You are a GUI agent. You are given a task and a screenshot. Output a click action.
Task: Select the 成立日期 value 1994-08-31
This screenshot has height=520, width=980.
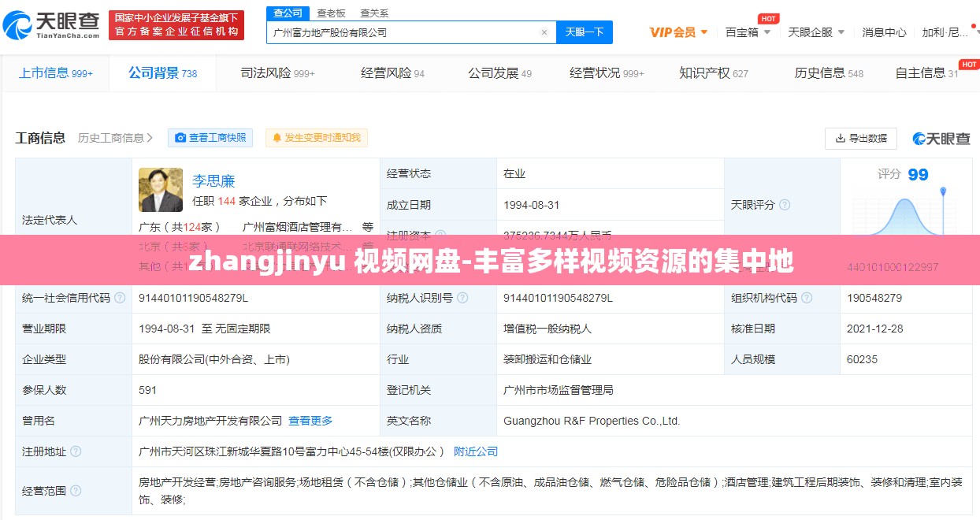click(x=532, y=205)
